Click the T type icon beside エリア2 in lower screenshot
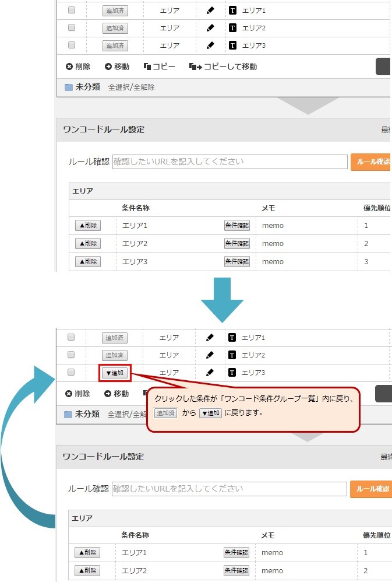Viewport: 392px width, 582px height. pos(232,355)
